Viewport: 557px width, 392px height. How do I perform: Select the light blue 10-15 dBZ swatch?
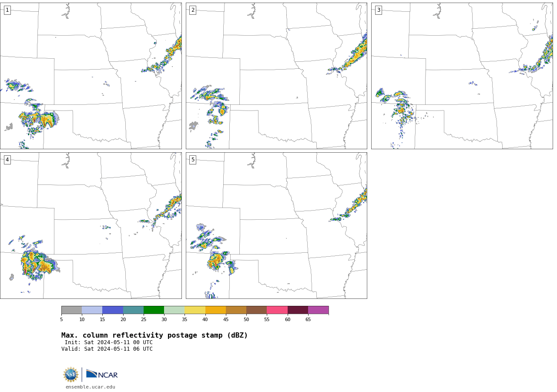point(92,310)
